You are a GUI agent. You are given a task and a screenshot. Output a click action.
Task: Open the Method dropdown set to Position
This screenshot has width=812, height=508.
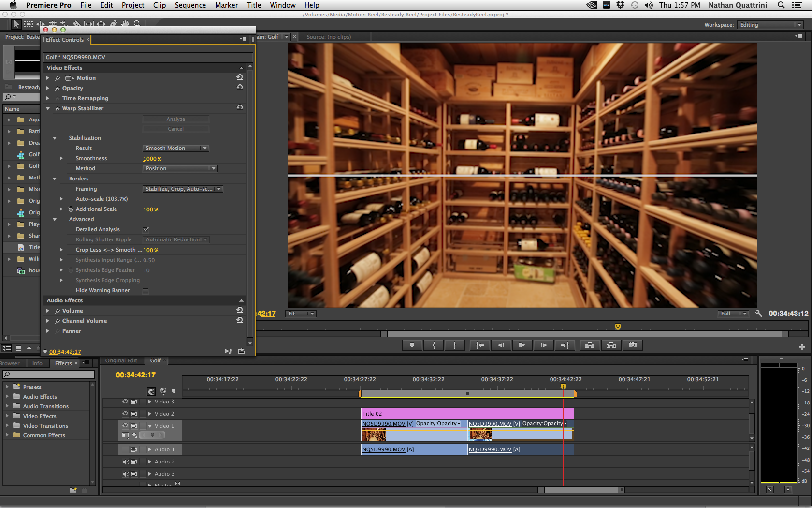180,169
